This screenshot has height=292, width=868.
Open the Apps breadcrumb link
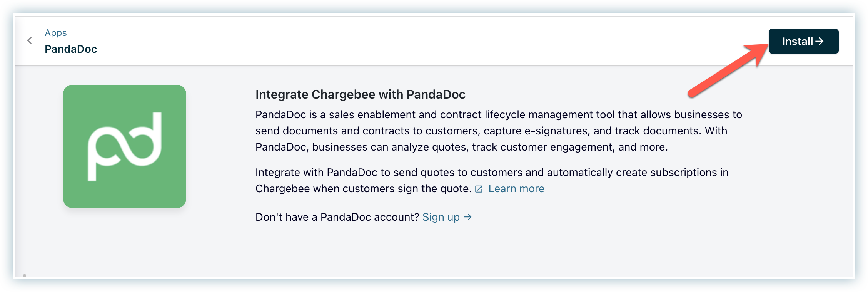point(56,33)
